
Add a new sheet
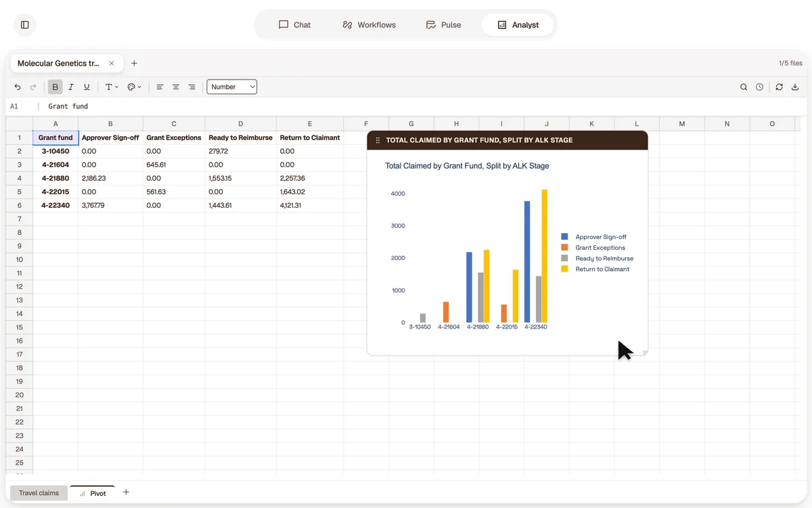126,492
